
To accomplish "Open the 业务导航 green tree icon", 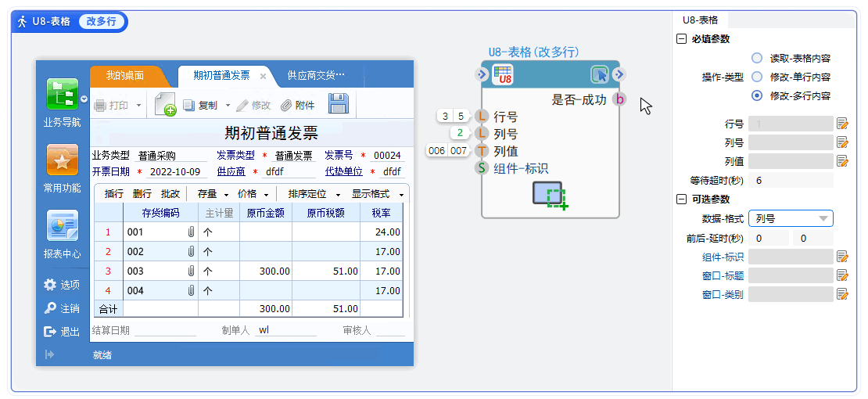I will (x=63, y=94).
